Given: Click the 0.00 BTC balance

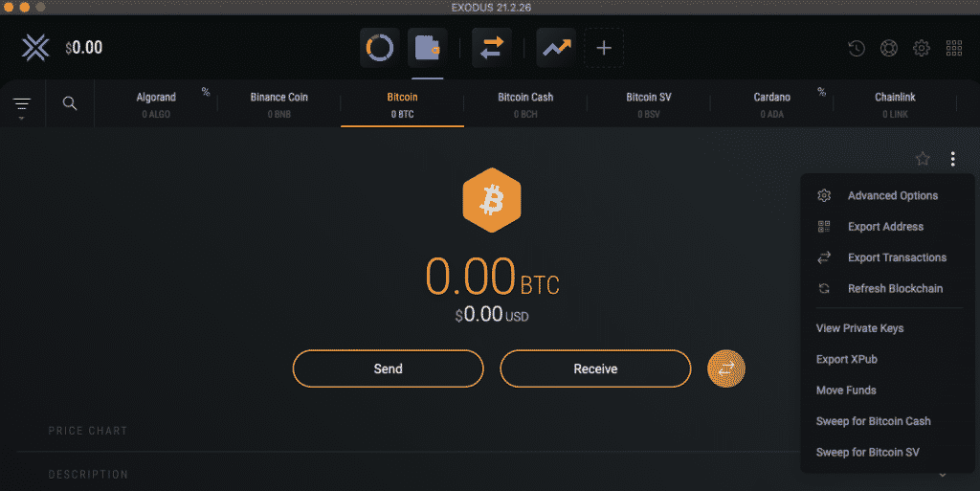Looking at the screenshot, I should pyautogui.click(x=492, y=276).
